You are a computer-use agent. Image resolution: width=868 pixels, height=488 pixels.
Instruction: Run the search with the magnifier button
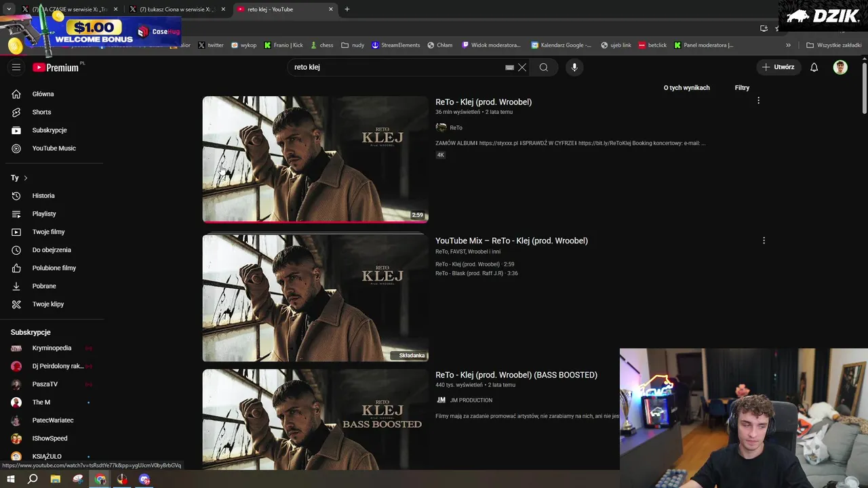544,67
